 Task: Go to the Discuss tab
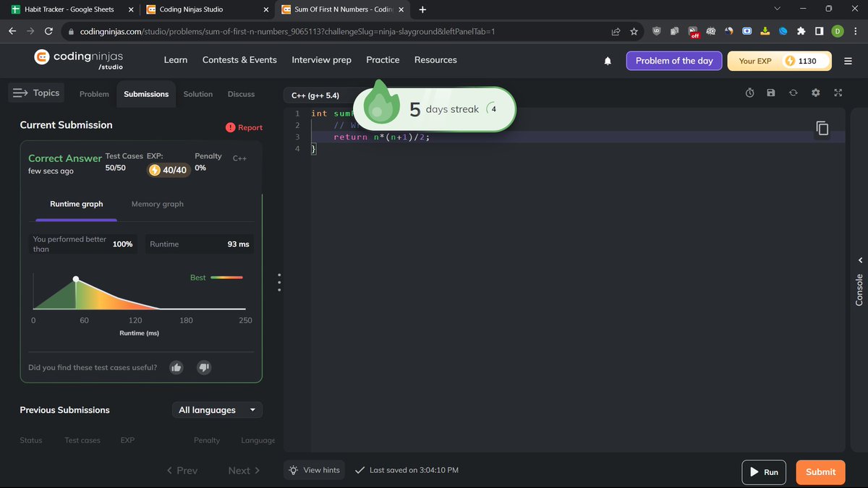(241, 94)
